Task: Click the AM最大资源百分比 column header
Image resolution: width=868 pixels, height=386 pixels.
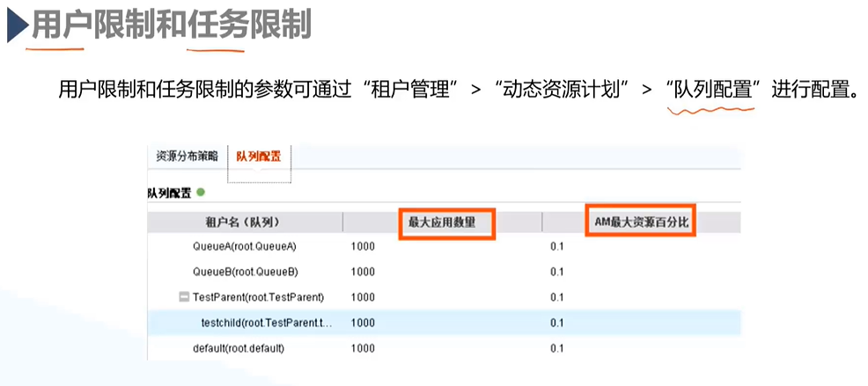Action: click(x=641, y=222)
